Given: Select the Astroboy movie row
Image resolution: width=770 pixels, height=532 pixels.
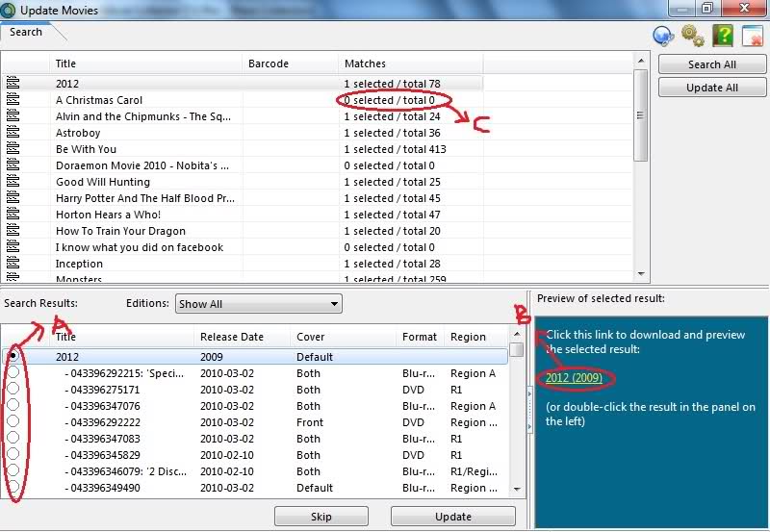Looking at the screenshot, I should tap(243, 133).
